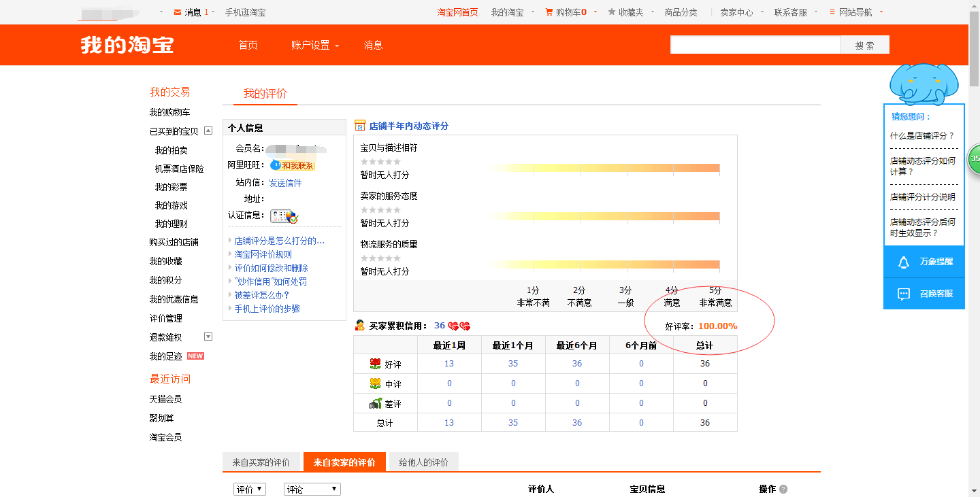
Task: Click 物流服务的质量 rating bar
Action: click(x=604, y=264)
